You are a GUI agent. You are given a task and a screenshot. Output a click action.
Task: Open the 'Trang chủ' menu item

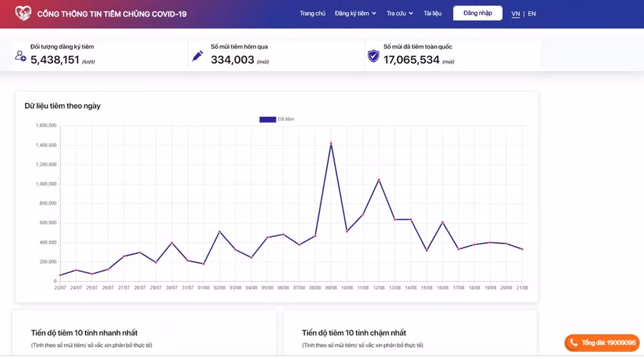click(312, 14)
